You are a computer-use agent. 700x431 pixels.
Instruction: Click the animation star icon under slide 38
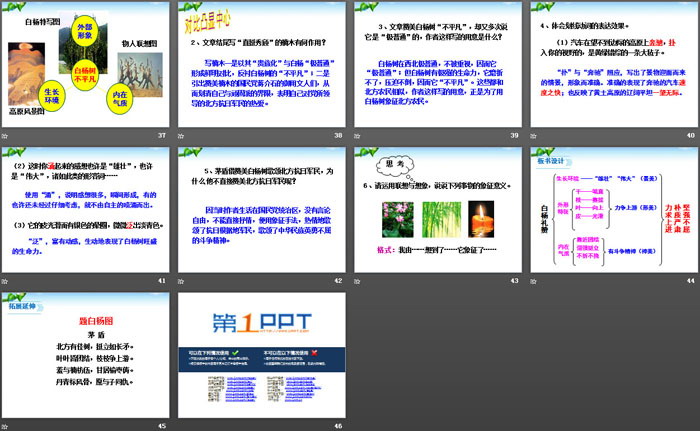181,136
